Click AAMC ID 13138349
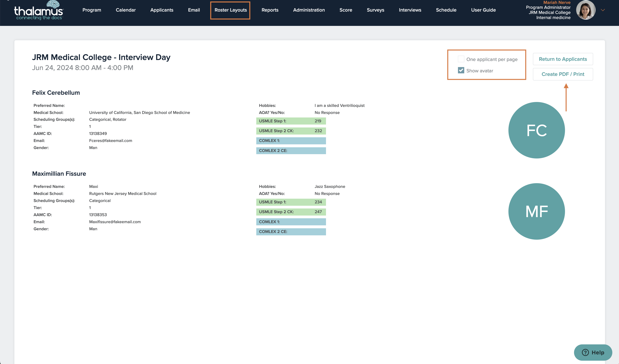Screen dimensions: 619x364 tap(98, 133)
